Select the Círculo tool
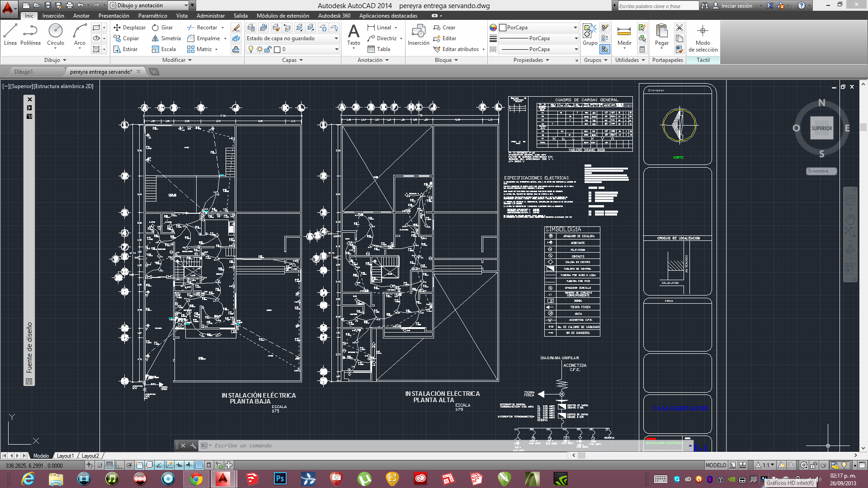This screenshot has height=488, width=868. (x=56, y=35)
